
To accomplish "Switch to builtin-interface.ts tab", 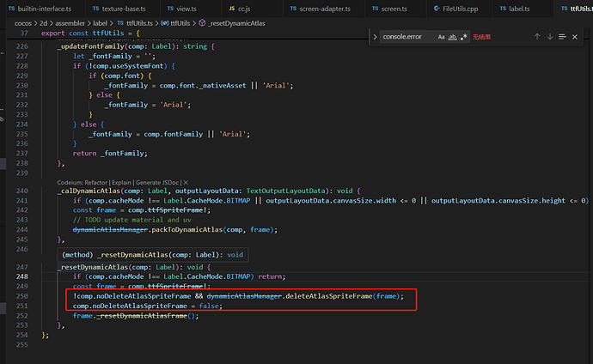I will [40, 9].
